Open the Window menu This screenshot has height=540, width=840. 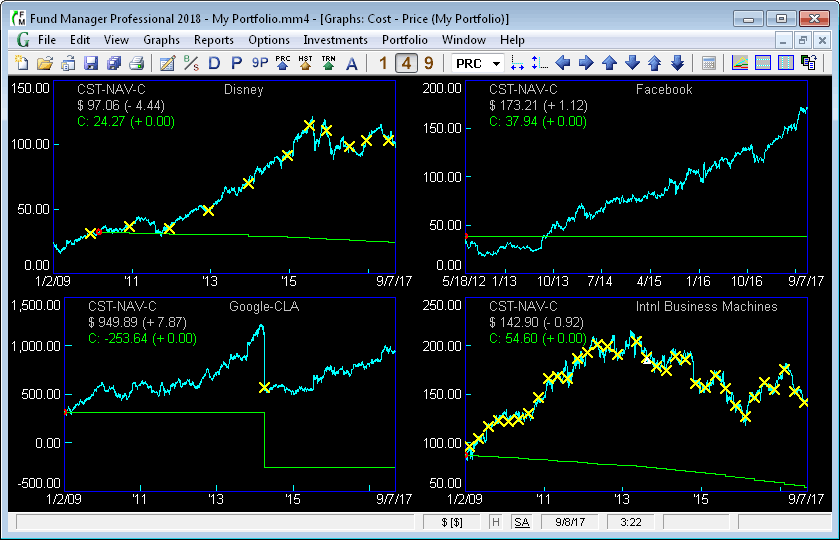click(463, 40)
